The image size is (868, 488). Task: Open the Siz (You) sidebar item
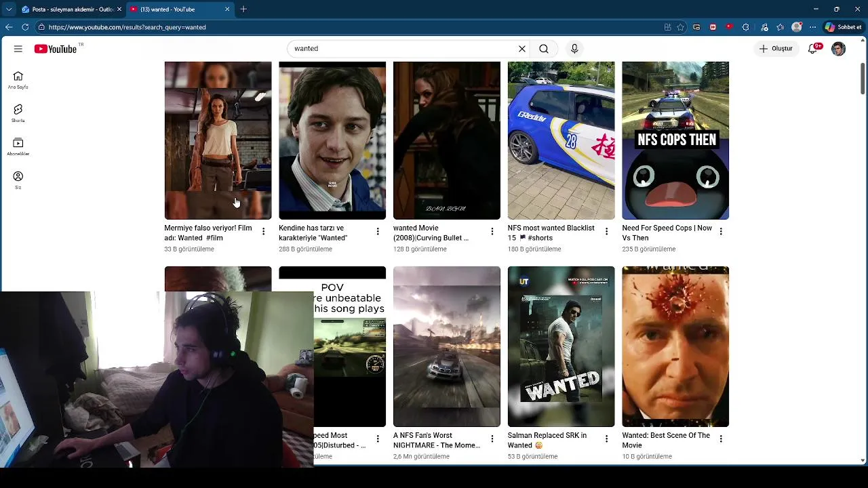[18, 180]
